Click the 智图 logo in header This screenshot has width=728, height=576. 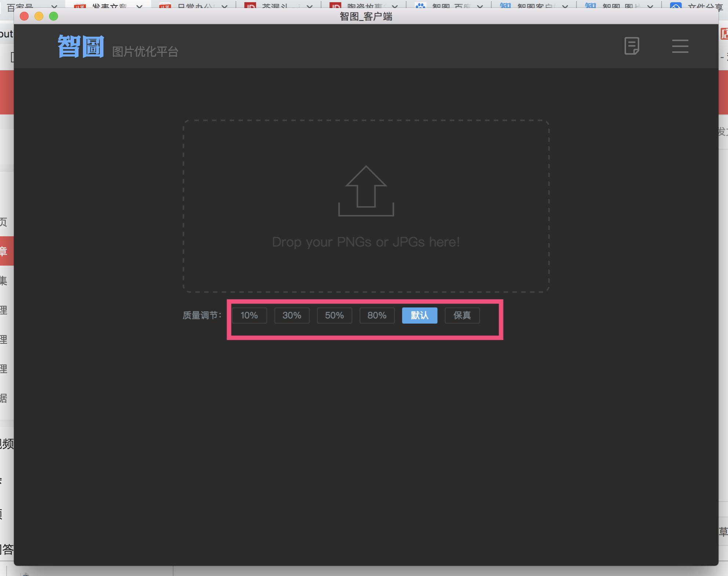click(x=81, y=47)
